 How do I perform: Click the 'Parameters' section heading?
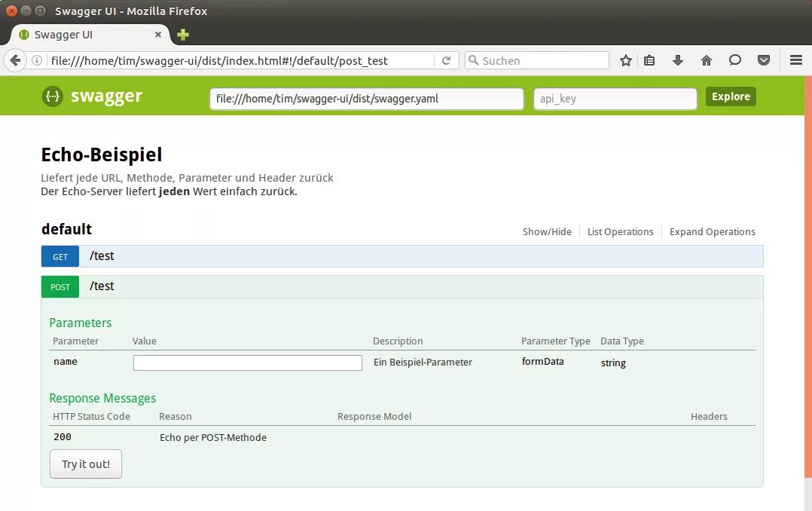[81, 323]
